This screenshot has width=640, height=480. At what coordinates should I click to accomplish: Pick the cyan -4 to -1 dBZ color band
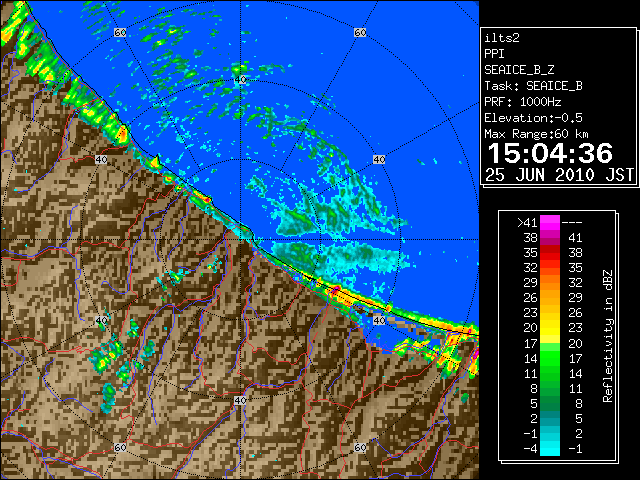click(x=550, y=448)
